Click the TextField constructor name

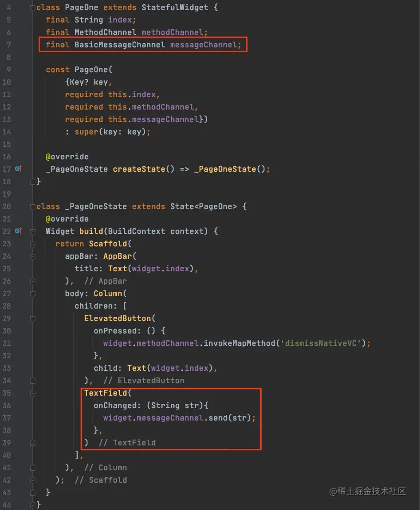105,393
